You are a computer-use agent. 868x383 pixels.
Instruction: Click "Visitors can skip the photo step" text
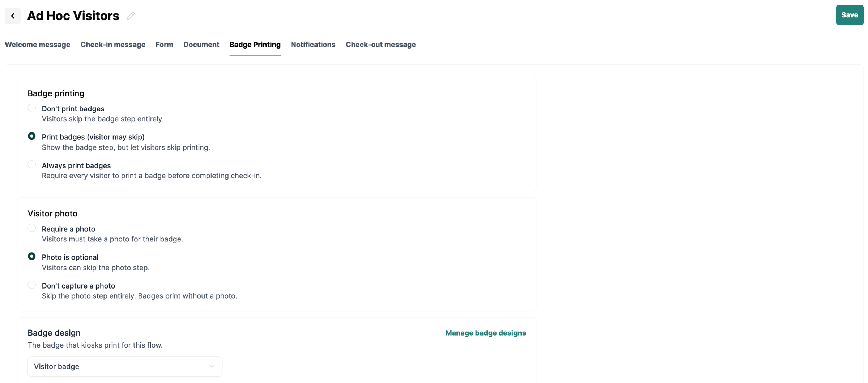[95, 268]
